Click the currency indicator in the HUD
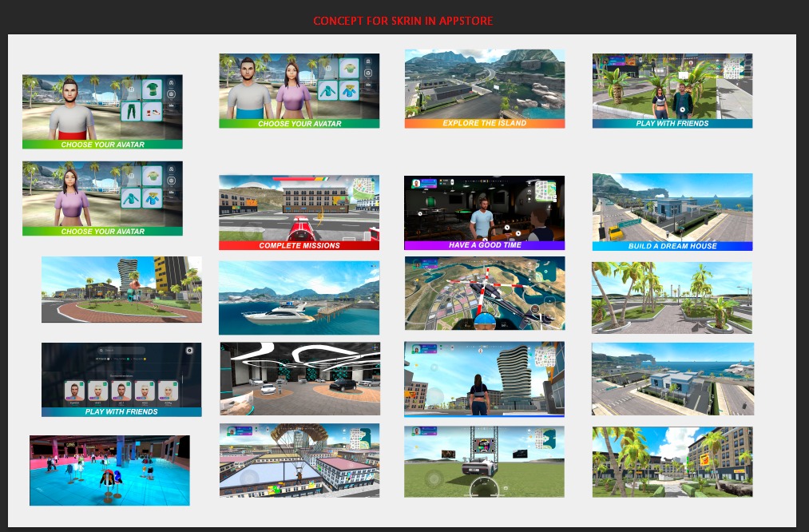 point(446,181)
